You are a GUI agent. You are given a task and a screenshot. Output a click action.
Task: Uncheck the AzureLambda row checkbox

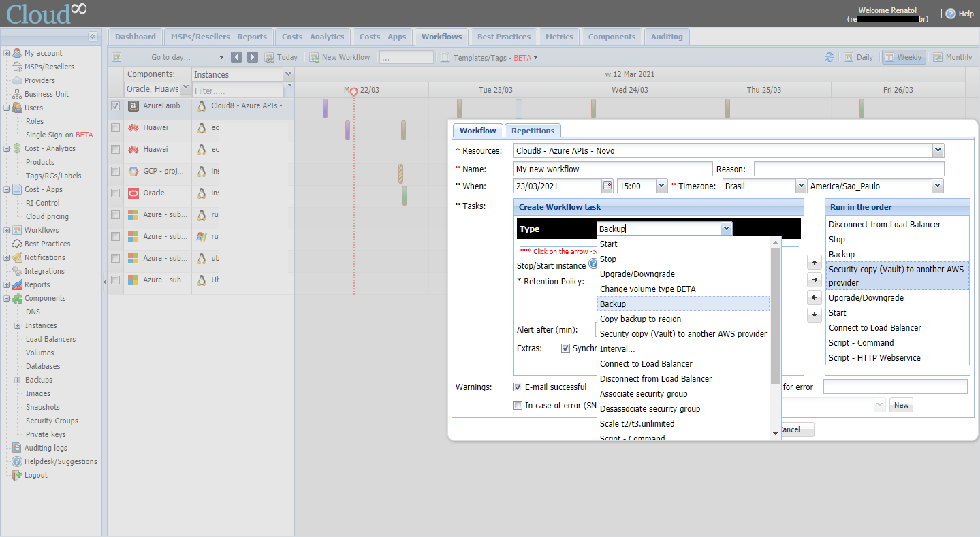point(115,105)
